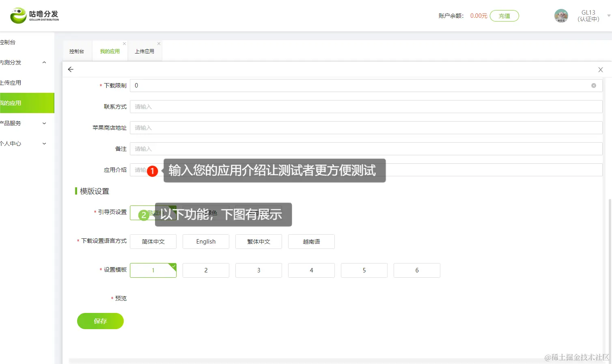Image resolution: width=612 pixels, height=364 pixels.
Task: Select 繁体中文 as download language
Action: coord(259,242)
